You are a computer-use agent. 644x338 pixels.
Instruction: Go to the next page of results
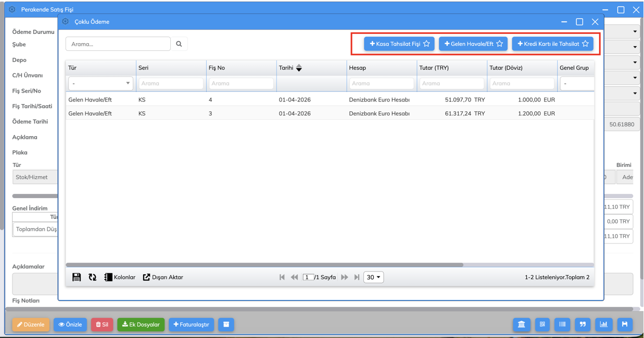[x=345, y=277]
